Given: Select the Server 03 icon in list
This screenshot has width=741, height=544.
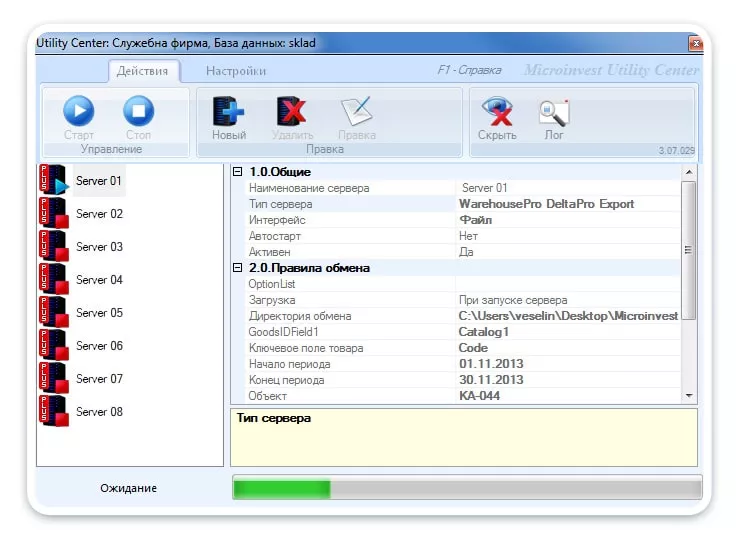Looking at the screenshot, I should [54, 247].
